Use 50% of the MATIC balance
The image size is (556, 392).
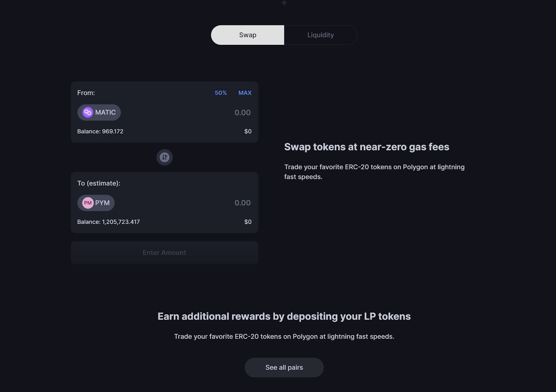221,93
